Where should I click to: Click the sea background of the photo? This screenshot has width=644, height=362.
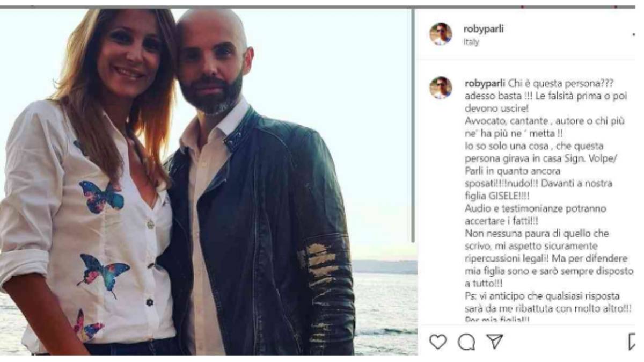(385, 312)
